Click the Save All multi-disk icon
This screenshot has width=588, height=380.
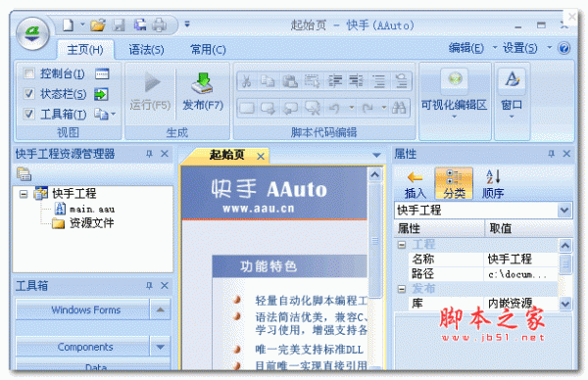click(x=140, y=25)
